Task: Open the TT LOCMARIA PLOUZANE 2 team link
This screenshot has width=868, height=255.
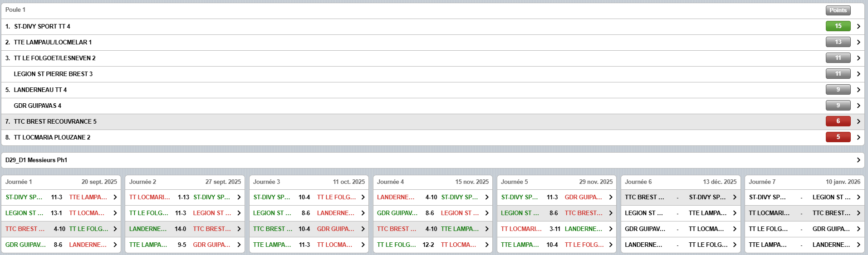Action: point(52,137)
